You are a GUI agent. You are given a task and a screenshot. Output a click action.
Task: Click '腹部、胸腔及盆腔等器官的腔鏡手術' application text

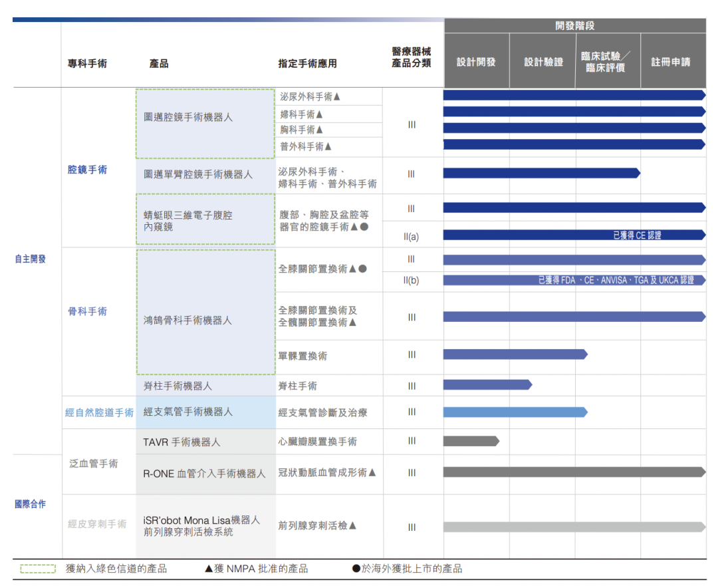tap(324, 221)
